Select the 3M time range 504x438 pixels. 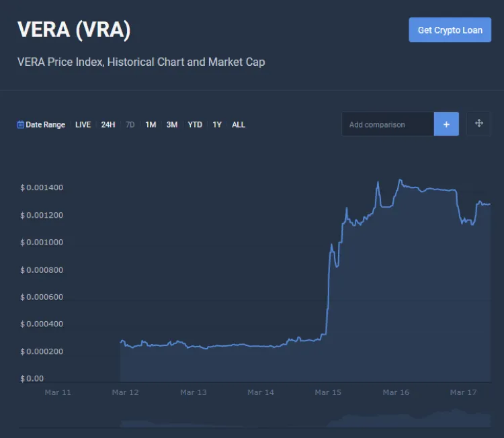pyautogui.click(x=172, y=125)
